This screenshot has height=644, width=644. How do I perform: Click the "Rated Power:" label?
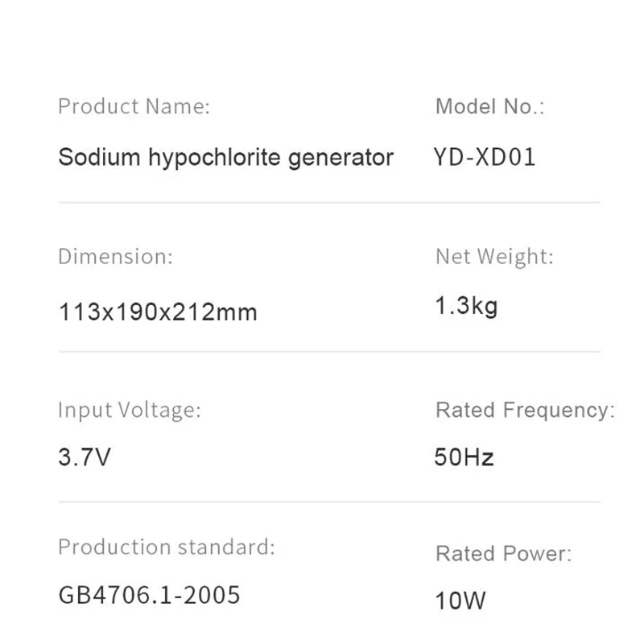coord(503,554)
